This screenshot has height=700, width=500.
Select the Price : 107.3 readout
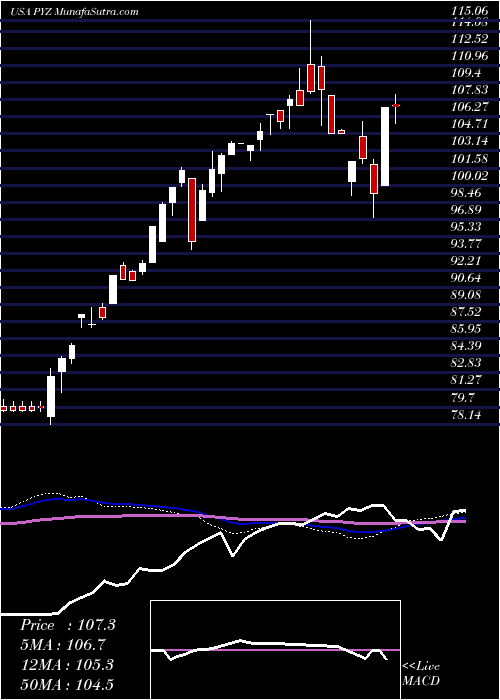[x=68, y=625]
